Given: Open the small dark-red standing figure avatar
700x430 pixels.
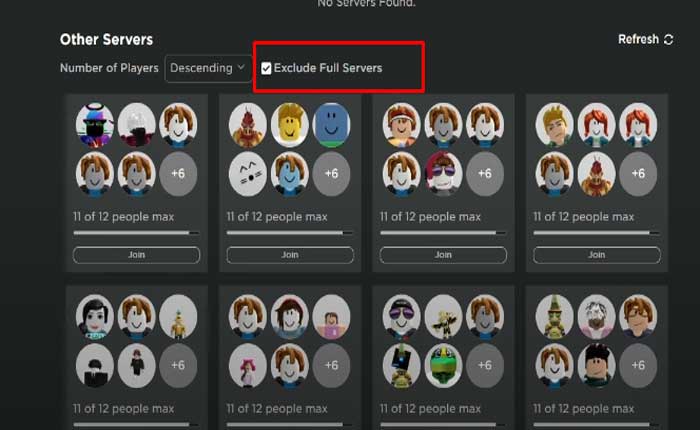Looking at the screenshot, I should (137, 365).
